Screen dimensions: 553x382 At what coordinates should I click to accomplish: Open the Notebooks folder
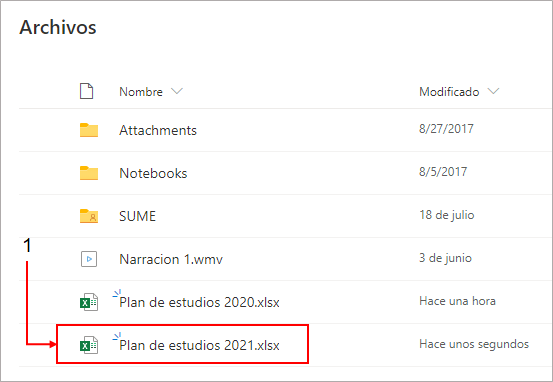(x=153, y=174)
